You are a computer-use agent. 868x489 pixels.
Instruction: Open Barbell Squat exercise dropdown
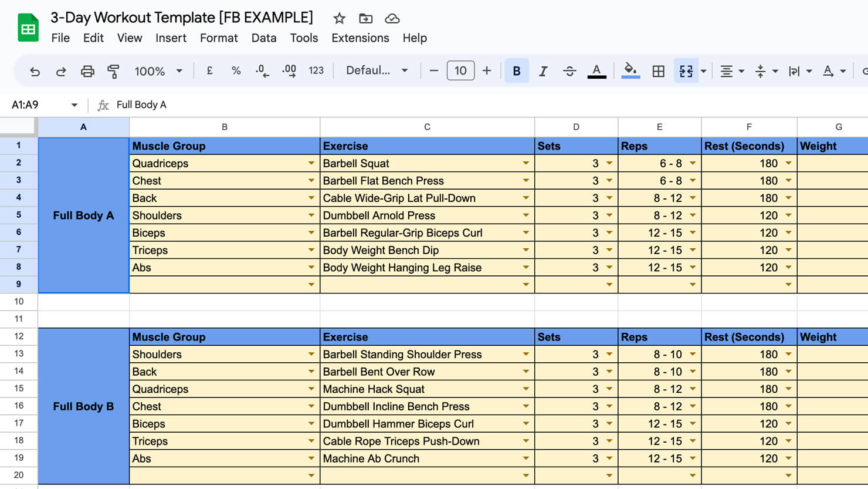(526, 163)
